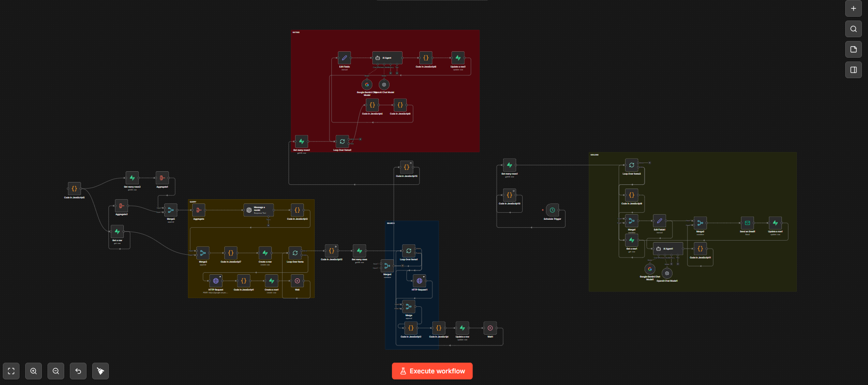868x385 pixels.
Task: Select the Loop Over Items2 node
Action: pyautogui.click(x=342, y=141)
